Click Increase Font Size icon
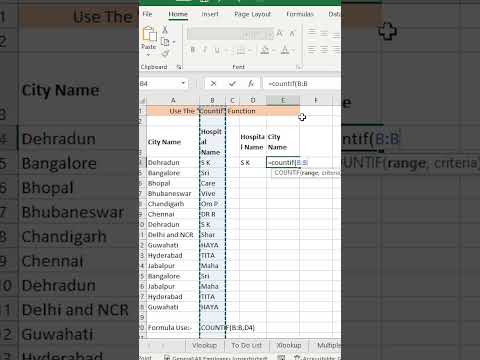Image resolution: width=480 pixels, height=360 pixels. click(x=280, y=33)
